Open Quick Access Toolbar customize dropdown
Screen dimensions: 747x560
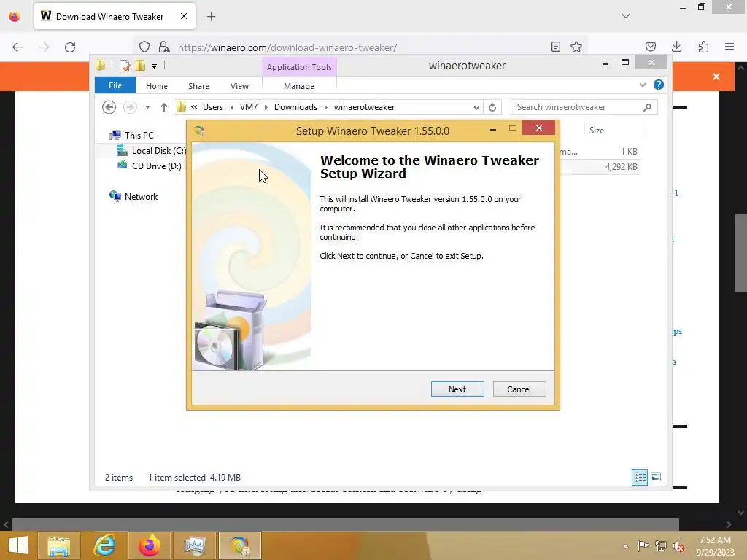[155, 66]
